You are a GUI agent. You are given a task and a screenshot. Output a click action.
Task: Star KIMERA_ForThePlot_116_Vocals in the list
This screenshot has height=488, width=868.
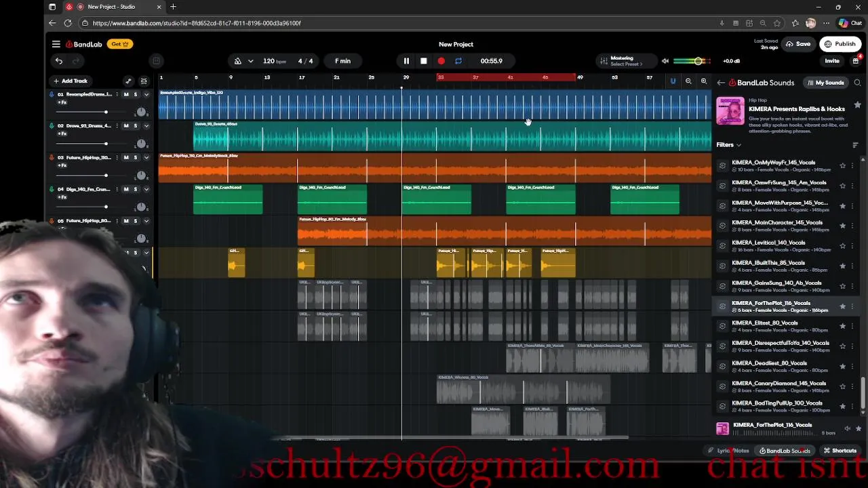pos(843,306)
